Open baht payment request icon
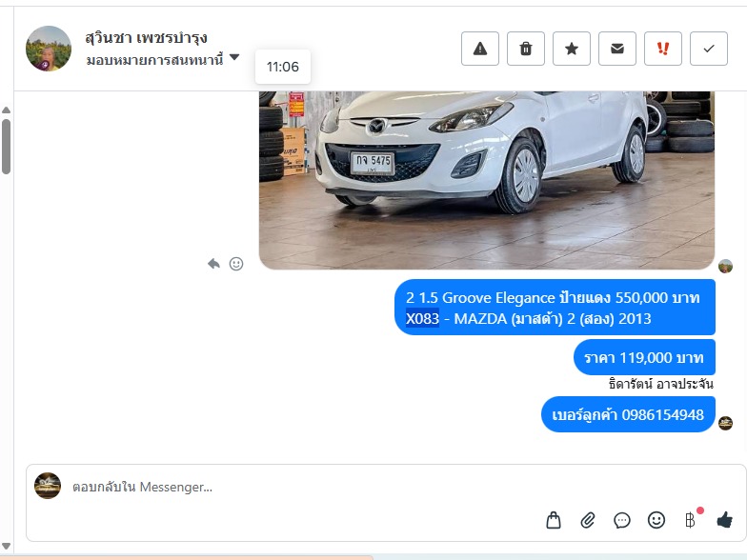 click(x=690, y=520)
